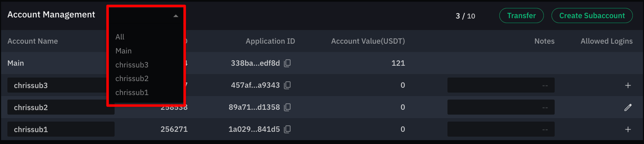The width and height of the screenshot is (644, 144).
Task: Edit allowed logins for chrissub2
Action: (628, 107)
